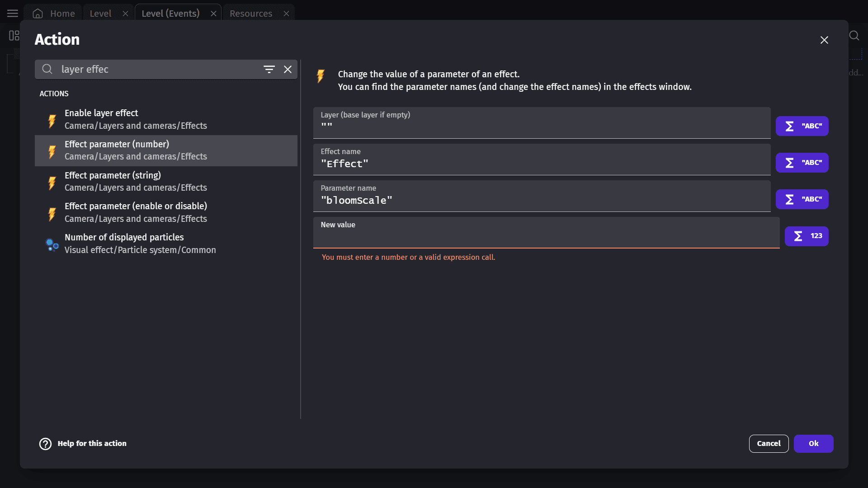The image size is (868, 488).
Task: Click the help question mark icon
Action: click(45, 444)
